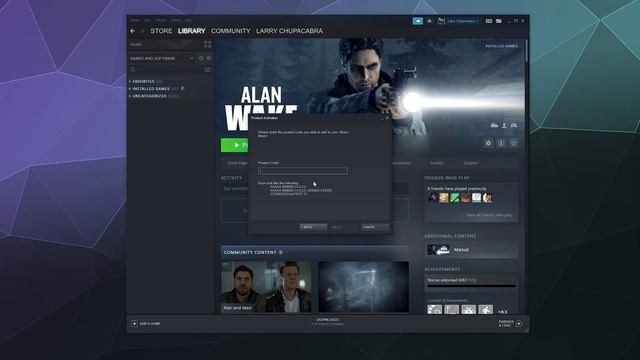Click the blue announcements icon in the title bar
Viewport: 640px width, 360px height.
point(418,21)
